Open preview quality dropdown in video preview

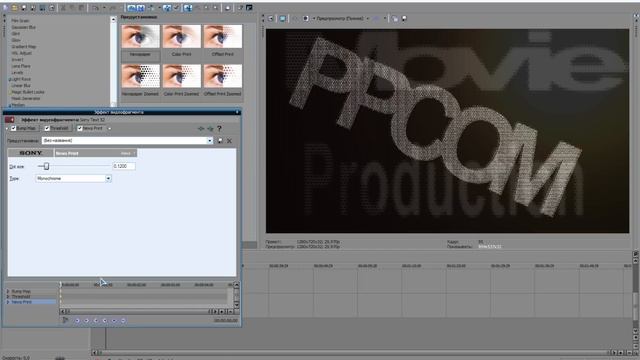point(368,18)
